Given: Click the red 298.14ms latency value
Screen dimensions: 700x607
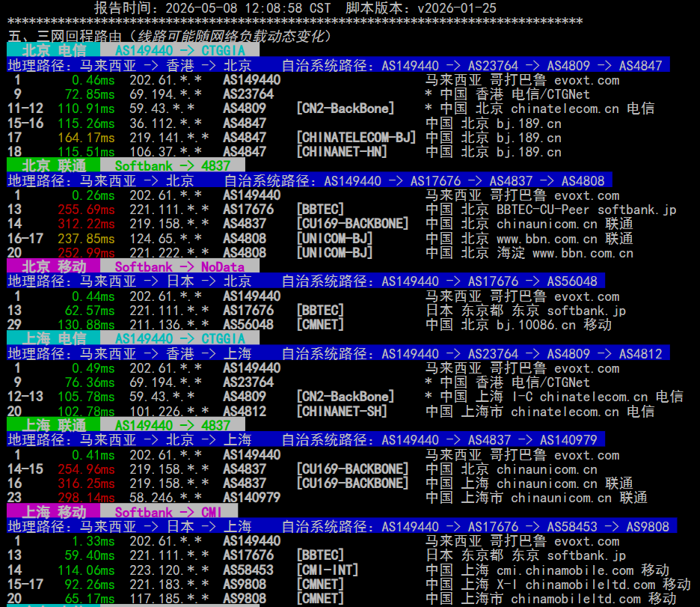Looking at the screenshot, I should [86, 498].
